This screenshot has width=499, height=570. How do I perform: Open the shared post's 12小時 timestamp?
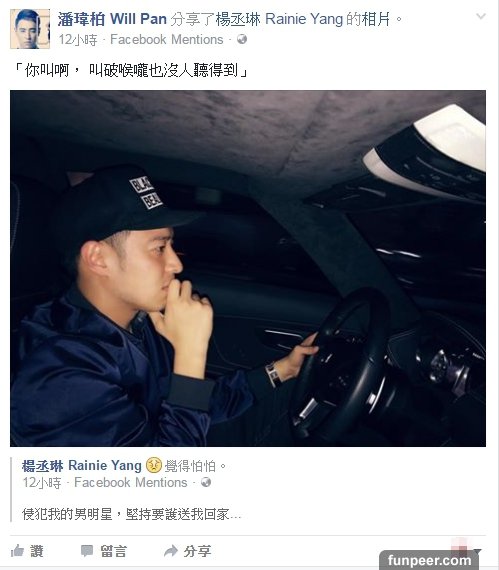coord(42,483)
